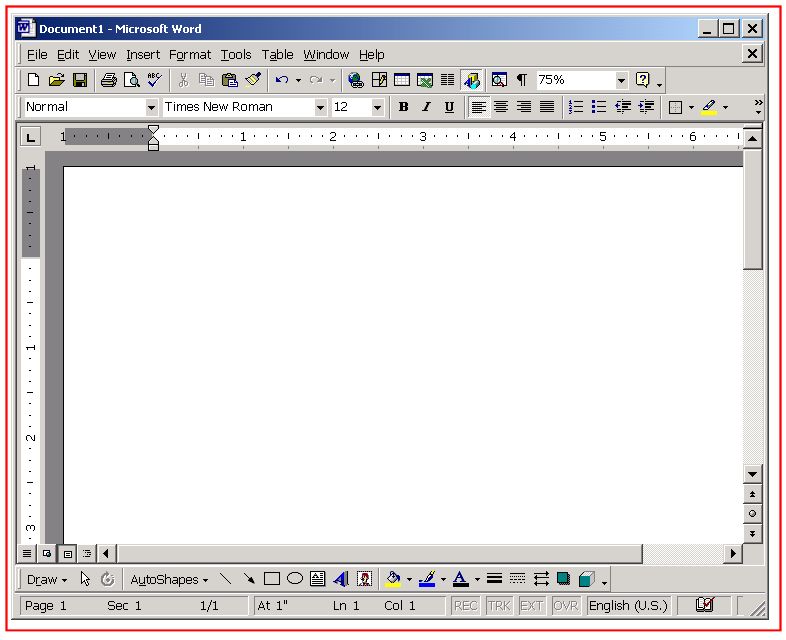Select the Text Box tool
This screenshot has width=786, height=640.
click(x=317, y=578)
